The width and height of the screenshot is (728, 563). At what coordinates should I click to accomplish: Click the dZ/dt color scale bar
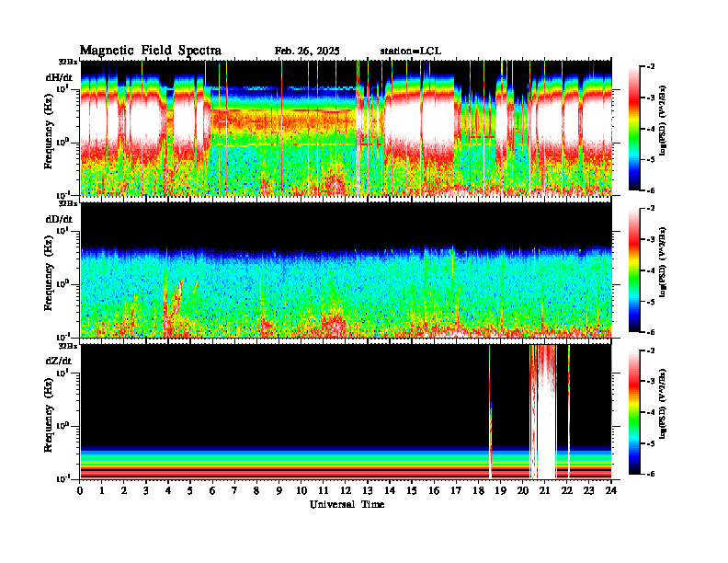(x=634, y=411)
